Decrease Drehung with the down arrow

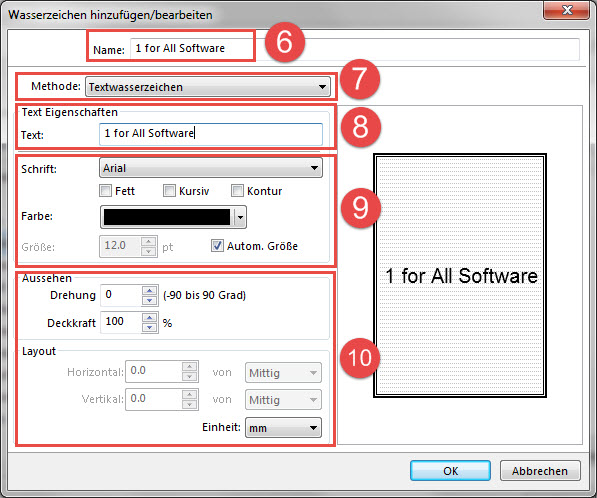pos(150,300)
